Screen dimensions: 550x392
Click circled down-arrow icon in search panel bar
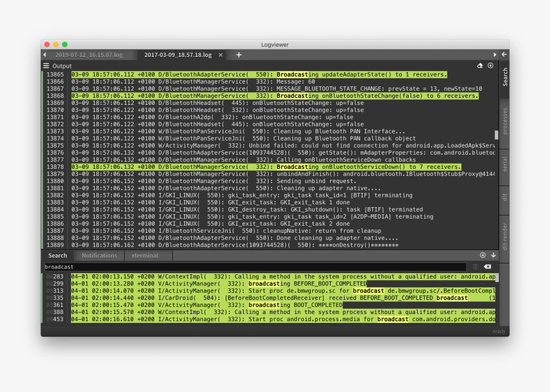[x=483, y=255]
